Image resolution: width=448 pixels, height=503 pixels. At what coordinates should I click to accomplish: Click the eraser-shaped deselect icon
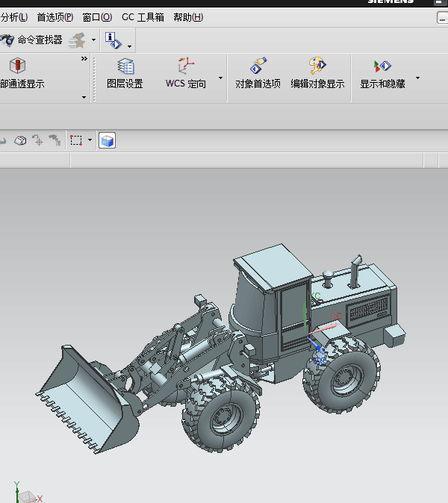tap(20, 140)
